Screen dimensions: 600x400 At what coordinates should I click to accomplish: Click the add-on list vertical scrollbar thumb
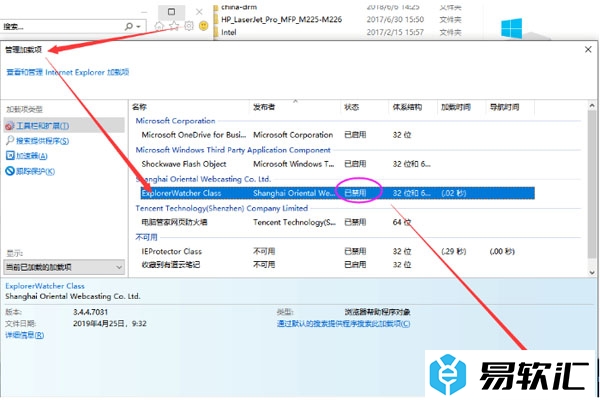coord(592,184)
